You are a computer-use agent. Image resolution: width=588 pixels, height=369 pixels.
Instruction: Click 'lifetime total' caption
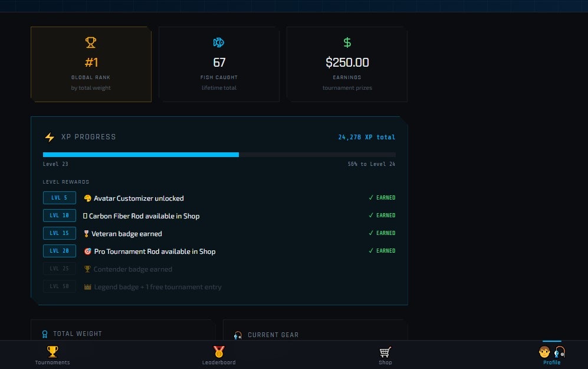coord(219,88)
